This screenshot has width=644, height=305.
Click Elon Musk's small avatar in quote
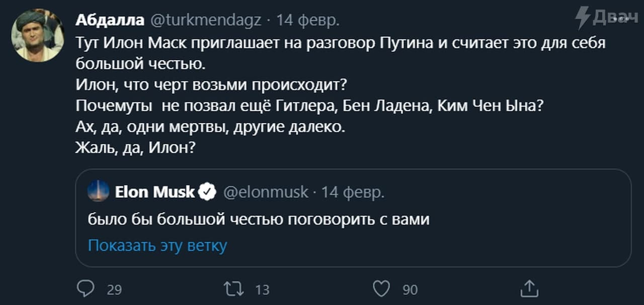tap(98, 191)
